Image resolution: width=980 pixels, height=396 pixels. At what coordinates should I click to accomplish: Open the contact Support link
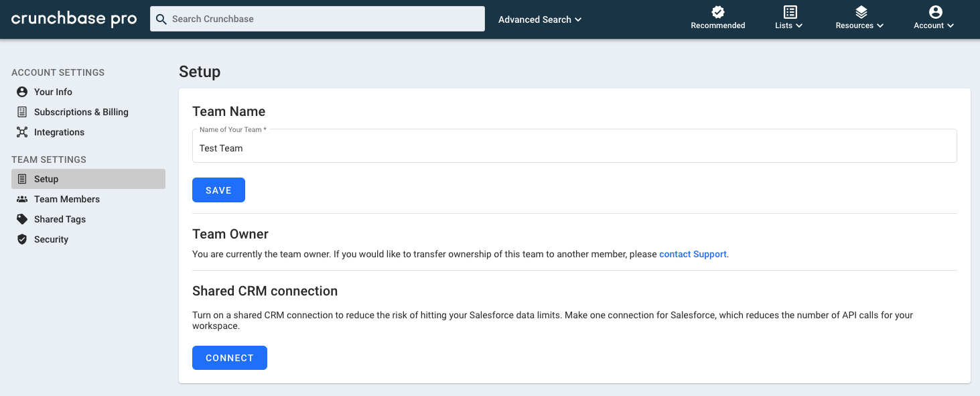pos(693,254)
